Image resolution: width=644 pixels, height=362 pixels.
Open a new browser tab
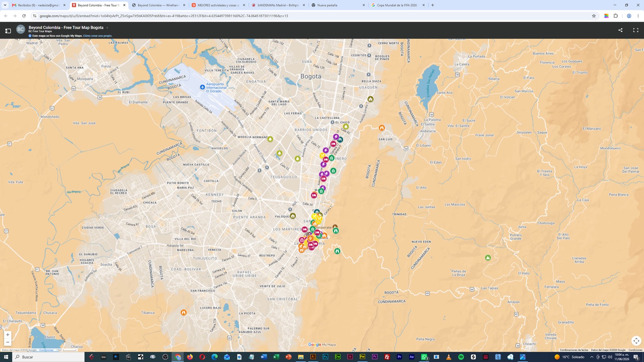433,5
